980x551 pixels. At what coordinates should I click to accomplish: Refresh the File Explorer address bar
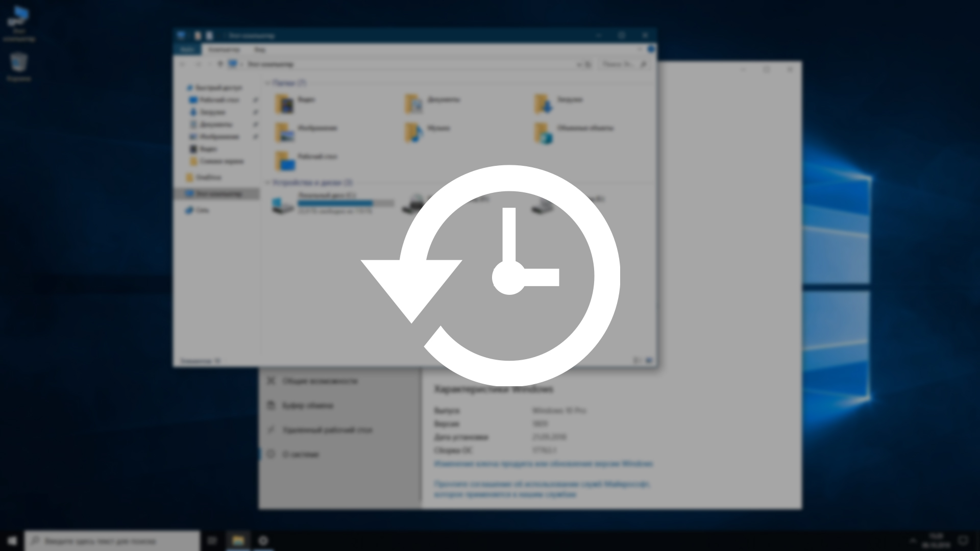tap(588, 64)
